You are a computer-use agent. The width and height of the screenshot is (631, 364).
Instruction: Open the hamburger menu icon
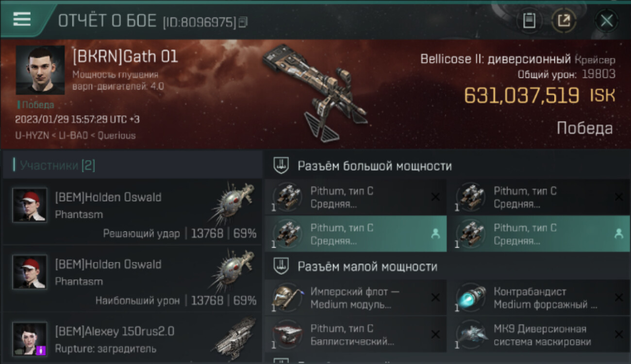(22, 19)
